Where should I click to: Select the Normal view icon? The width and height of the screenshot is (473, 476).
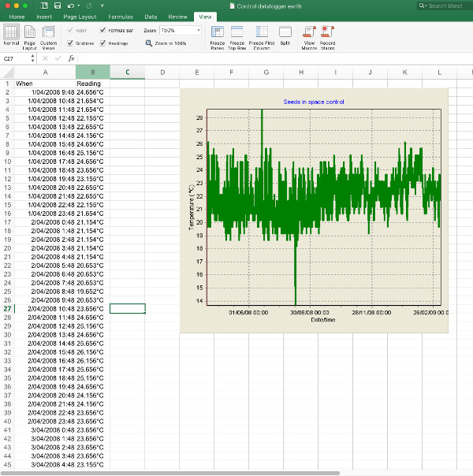pyautogui.click(x=11, y=32)
